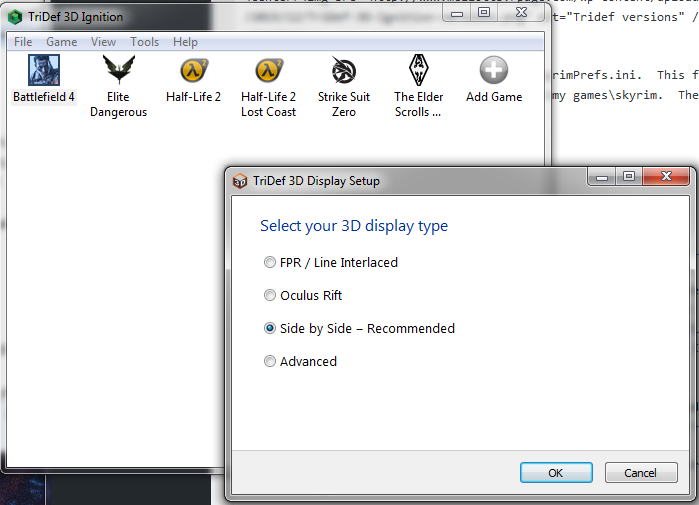
Task: Open the View menu in Ignition
Action: coord(103,42)
